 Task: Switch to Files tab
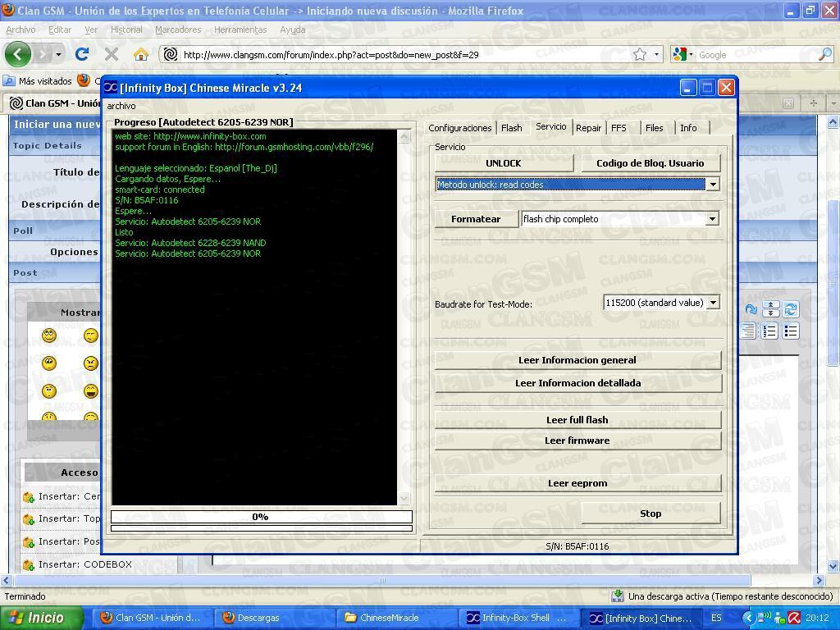(654, 127)
